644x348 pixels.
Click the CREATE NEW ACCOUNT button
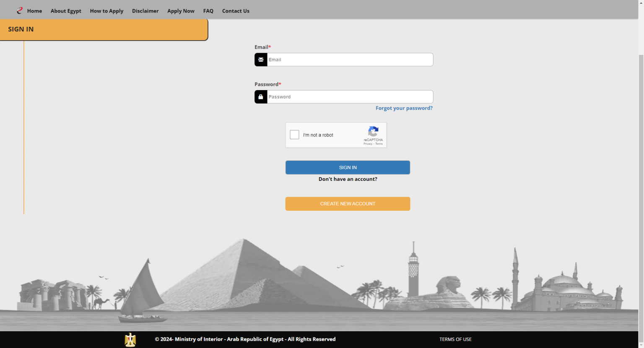[x=348, y=204]
